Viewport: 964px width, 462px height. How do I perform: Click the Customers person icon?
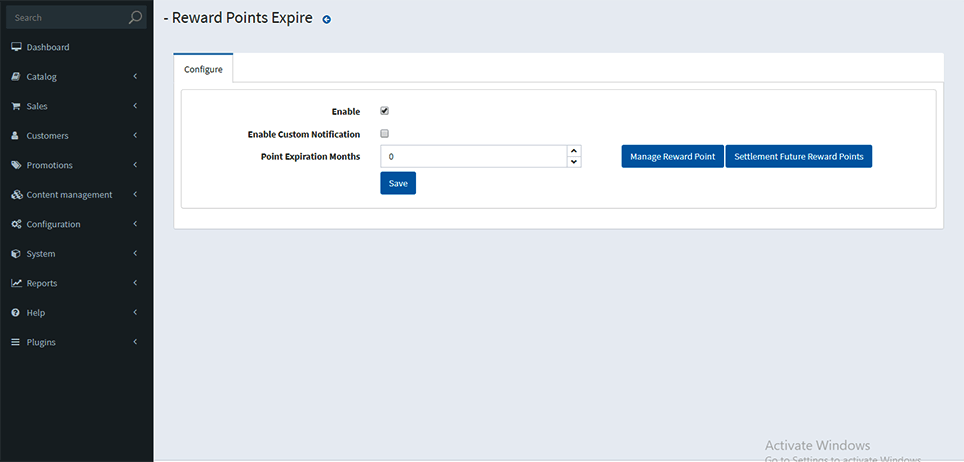click(16, 136)
